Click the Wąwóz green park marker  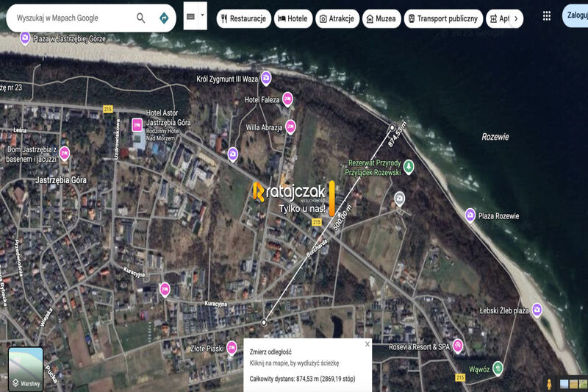point(498,368)
